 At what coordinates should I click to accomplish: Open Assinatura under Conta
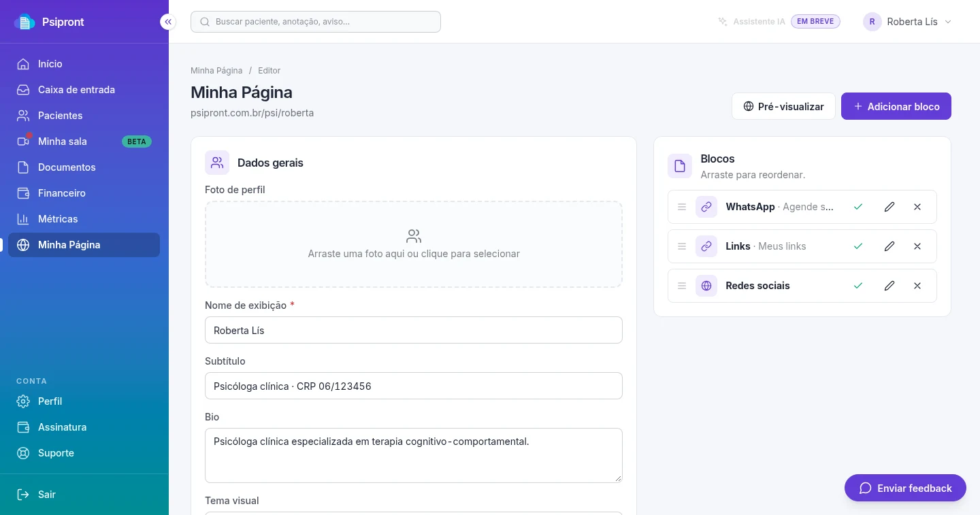(x=84, y=427)
